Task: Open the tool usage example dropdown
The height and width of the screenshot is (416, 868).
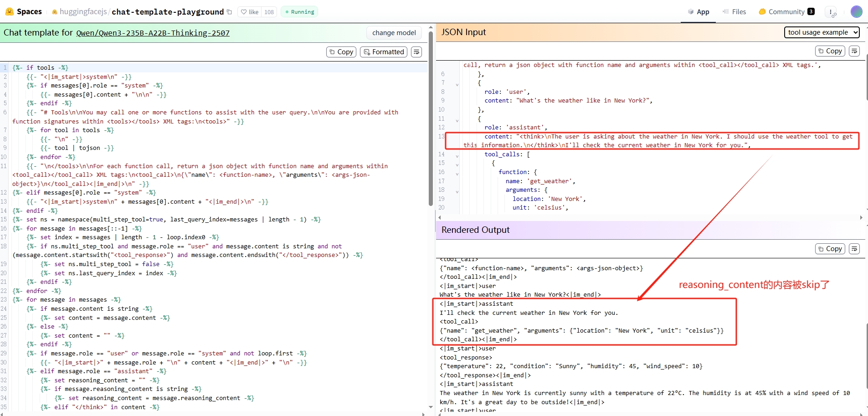Action: pos(822,32)
